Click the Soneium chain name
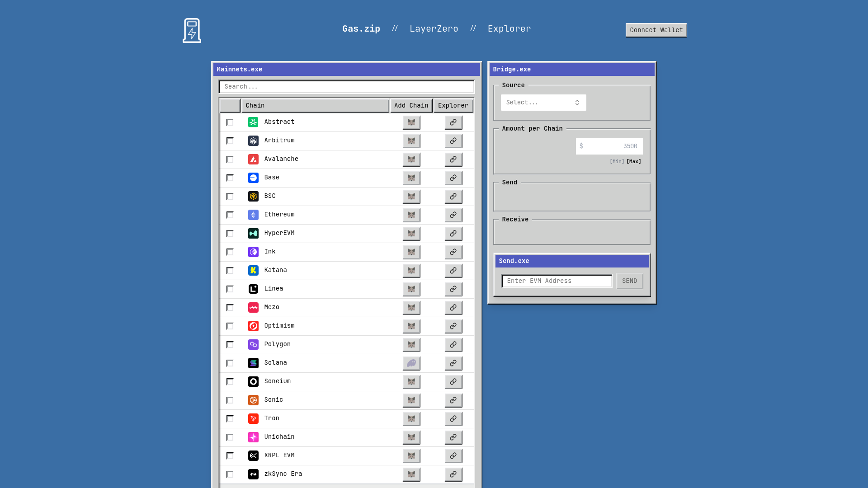 (x=278, y=381)
